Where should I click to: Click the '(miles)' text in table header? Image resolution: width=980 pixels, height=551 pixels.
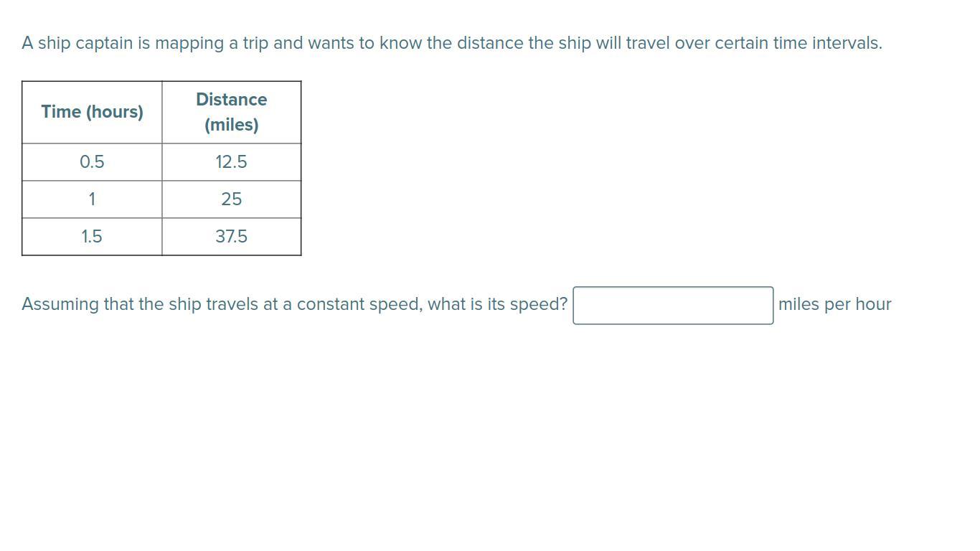coord(232,125)
